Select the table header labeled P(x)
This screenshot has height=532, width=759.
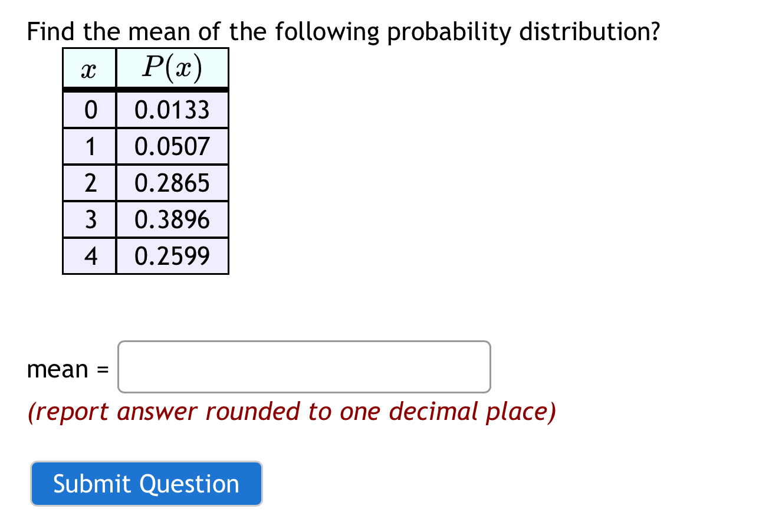coord(172,68)
